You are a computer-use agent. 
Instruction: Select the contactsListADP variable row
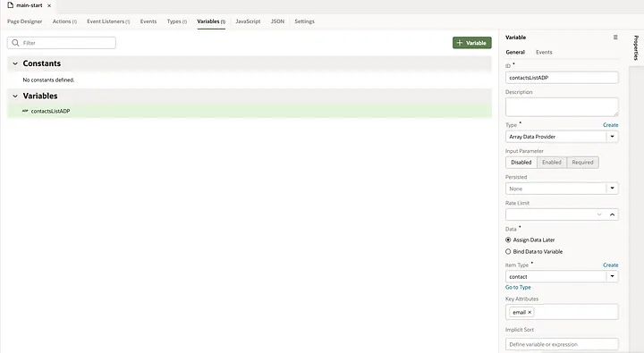[x=250, y=111]
